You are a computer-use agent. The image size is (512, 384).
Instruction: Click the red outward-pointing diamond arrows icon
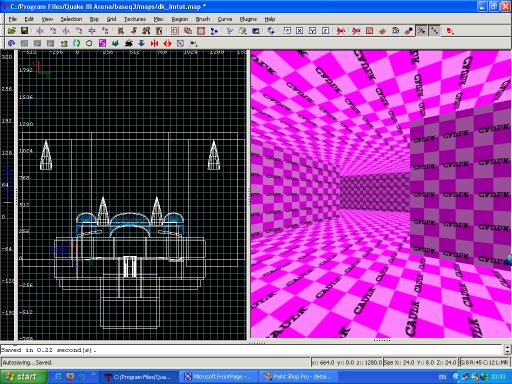tap(167, 43)
